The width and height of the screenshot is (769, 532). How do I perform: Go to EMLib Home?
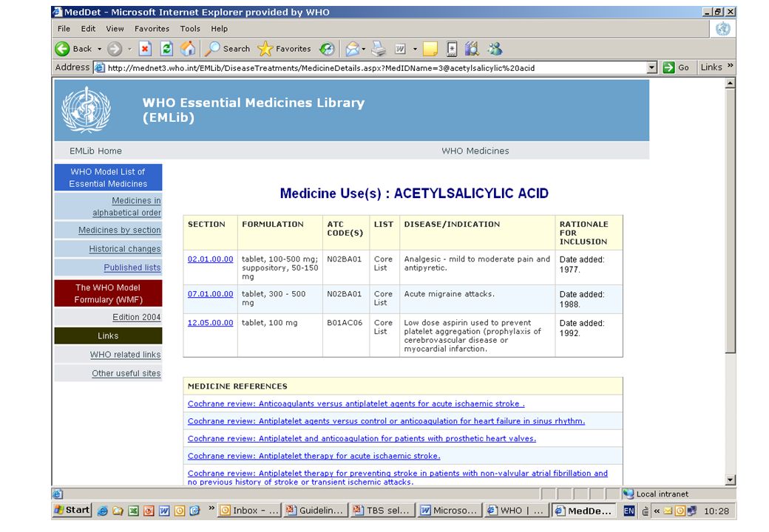coord(95,151)
